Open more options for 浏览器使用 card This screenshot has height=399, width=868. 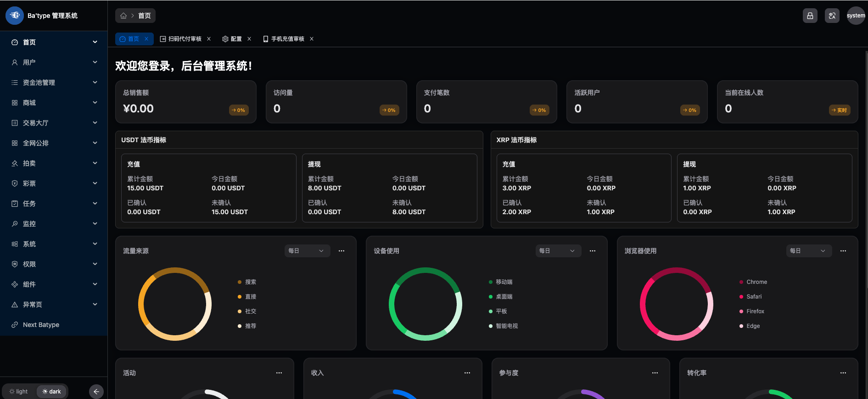click(843, 251)
